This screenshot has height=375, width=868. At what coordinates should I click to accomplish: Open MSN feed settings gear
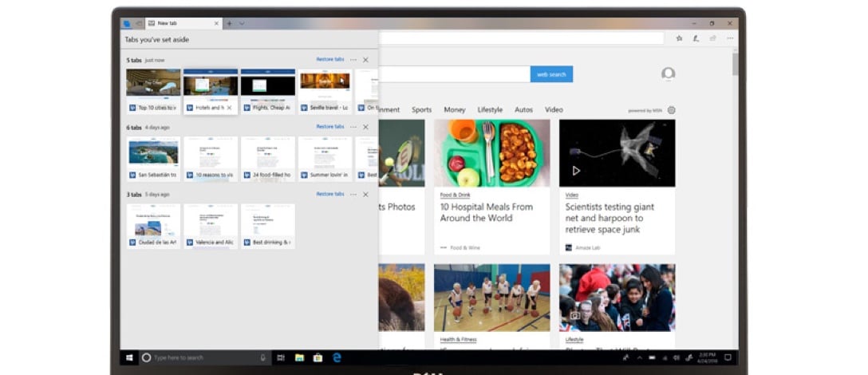672,110
